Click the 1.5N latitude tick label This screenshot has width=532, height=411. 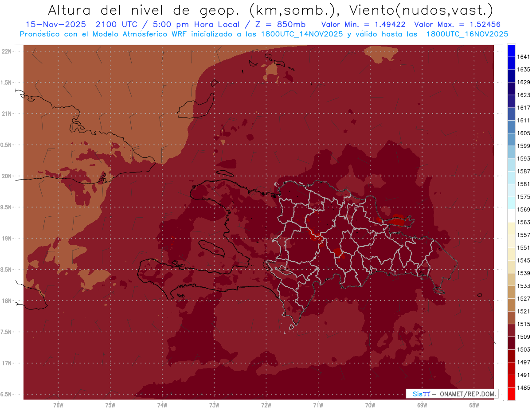6,83
